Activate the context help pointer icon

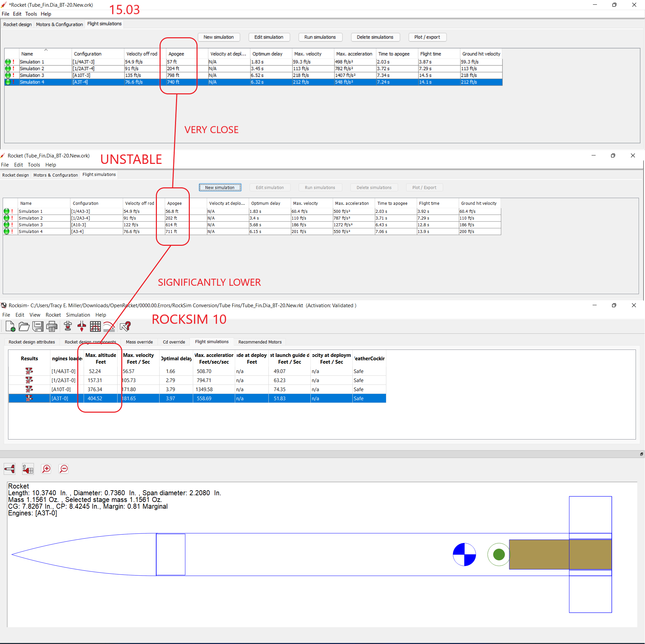coord(125,326)
